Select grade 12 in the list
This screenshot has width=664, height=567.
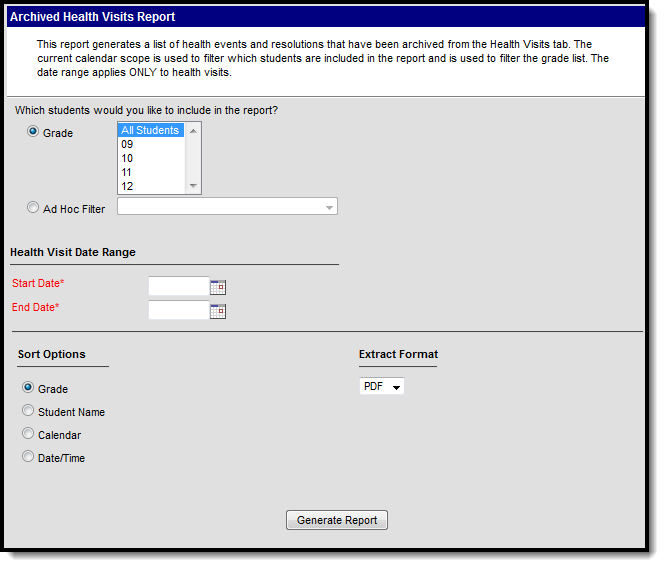point(151,186)
